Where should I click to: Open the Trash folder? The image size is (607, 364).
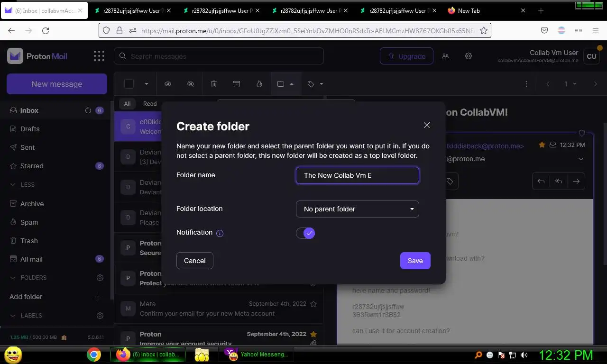(29, 241)
